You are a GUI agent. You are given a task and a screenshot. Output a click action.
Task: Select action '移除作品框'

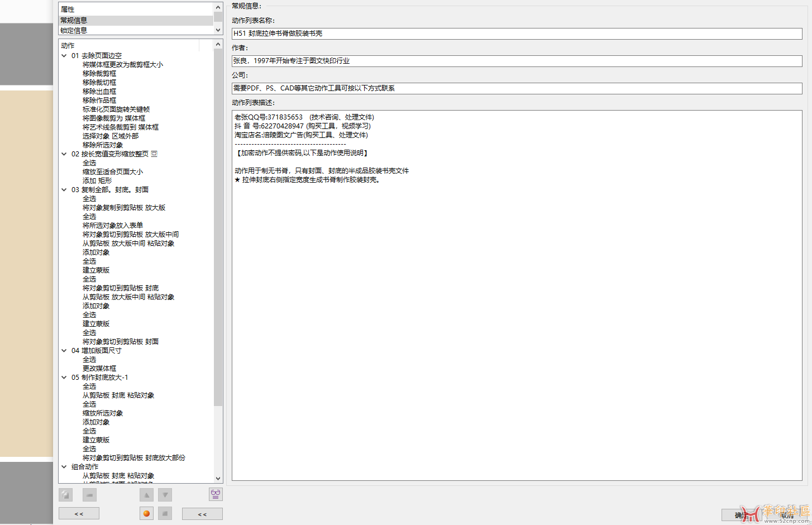point(99,101)
